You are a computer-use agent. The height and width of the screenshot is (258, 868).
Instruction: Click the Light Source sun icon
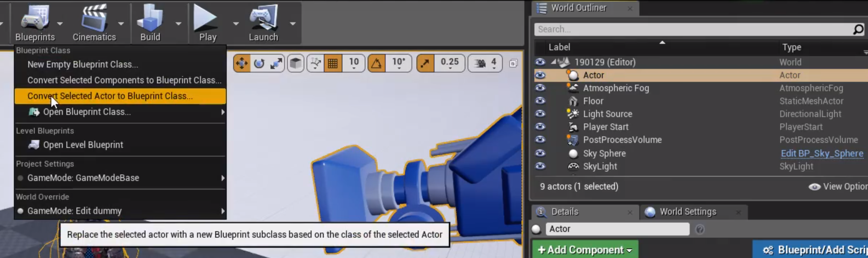tap(573, 114)
